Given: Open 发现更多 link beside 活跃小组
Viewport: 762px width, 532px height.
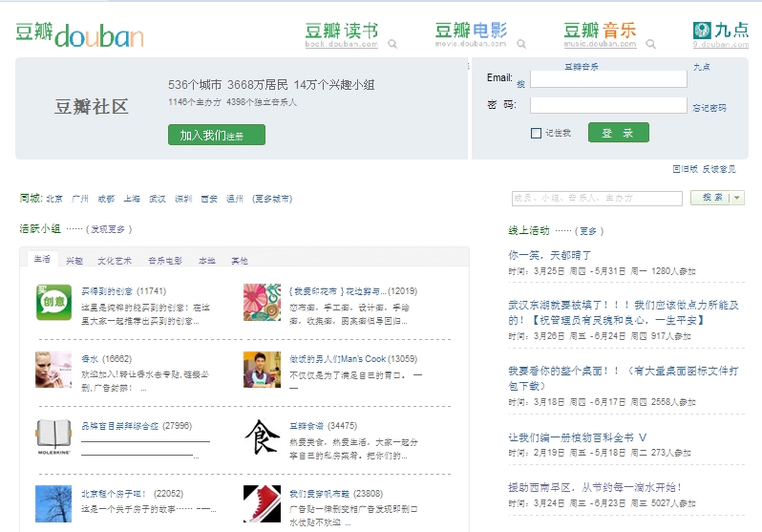Looking at the screenshot, I should point(108,229).
